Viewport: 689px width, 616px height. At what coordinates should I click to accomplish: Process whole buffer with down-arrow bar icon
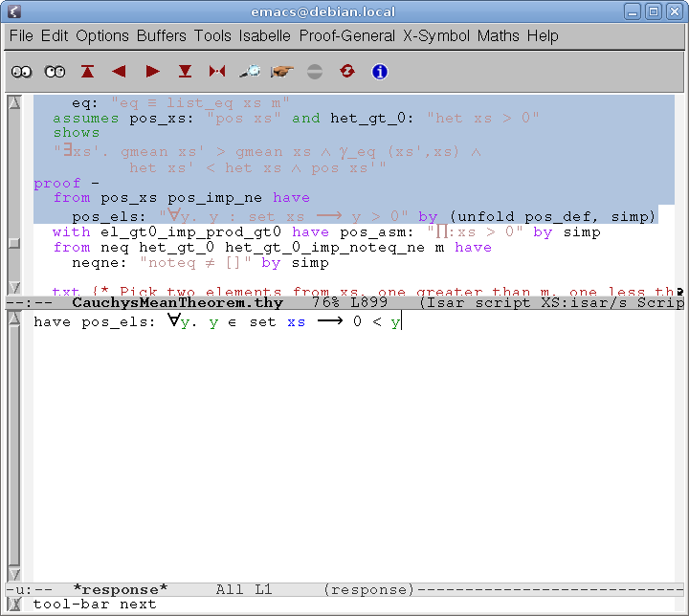[185, 72]
